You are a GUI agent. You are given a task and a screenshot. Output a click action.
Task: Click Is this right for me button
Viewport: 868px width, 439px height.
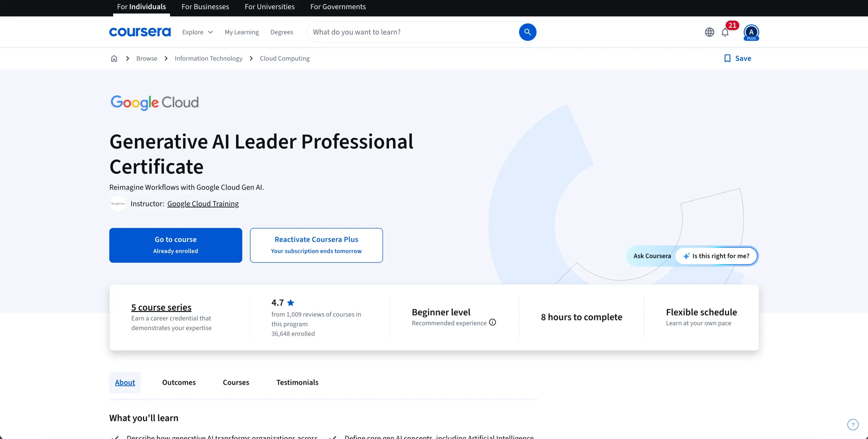(x=716, y=256)
